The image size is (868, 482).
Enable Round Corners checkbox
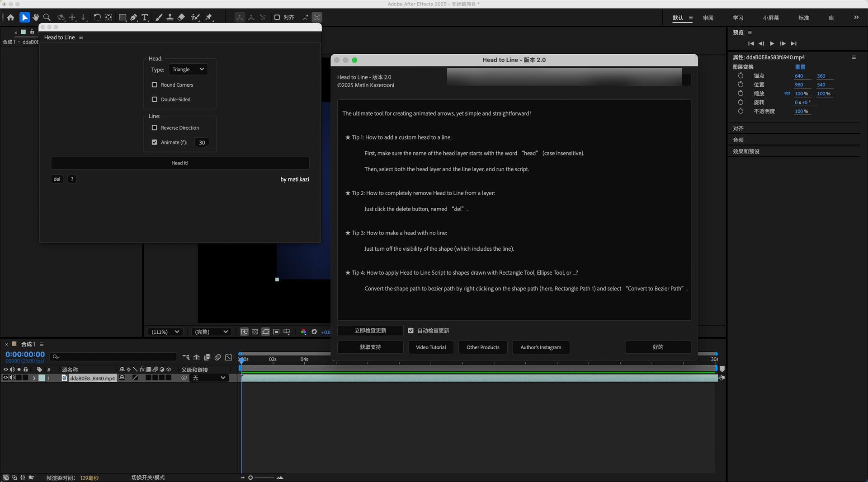[155, 85]
